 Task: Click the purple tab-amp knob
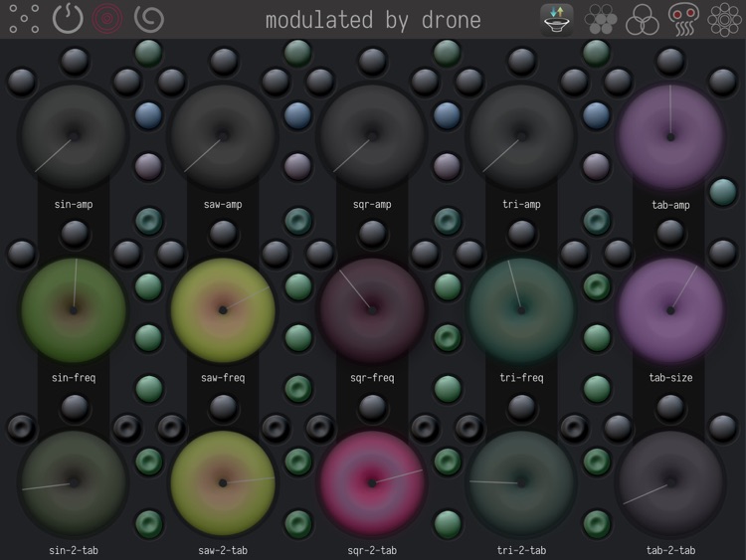[x=670, y=136]
